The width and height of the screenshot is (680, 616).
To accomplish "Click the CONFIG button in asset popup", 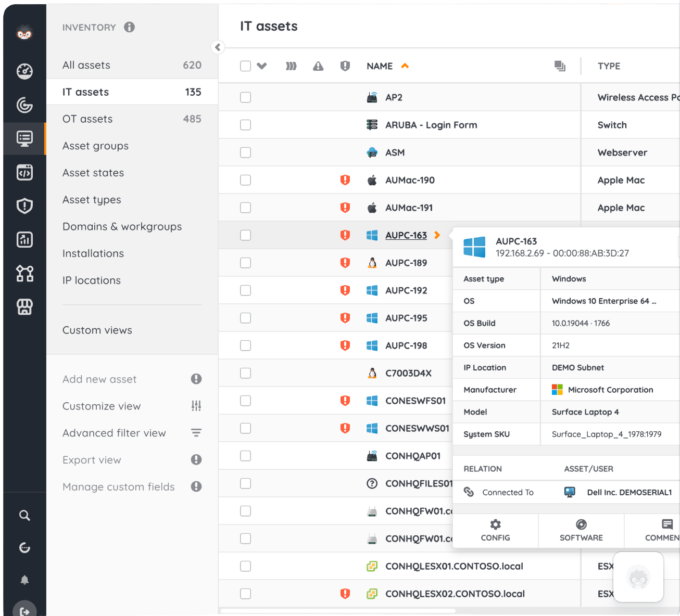I will [496, 531].
